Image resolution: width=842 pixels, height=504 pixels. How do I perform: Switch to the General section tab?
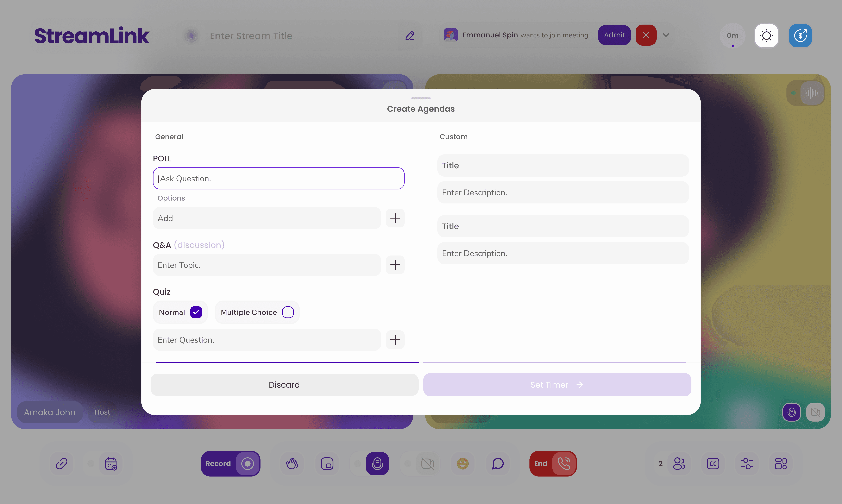[x=169, y=137]
